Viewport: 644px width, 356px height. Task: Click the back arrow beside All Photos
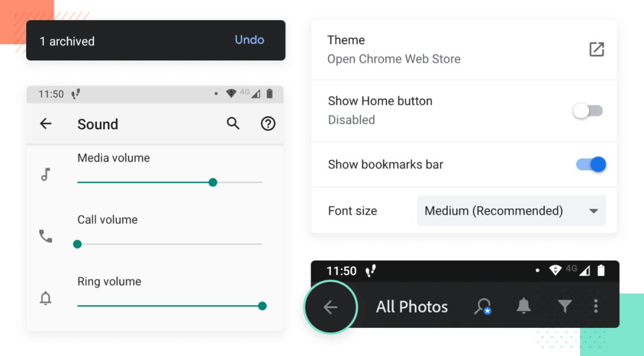330,307
